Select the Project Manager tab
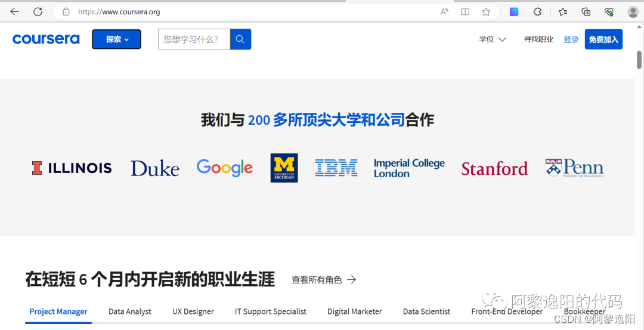This screenshot has width=644, height=330. pyautogui.click(x=58, y=312)
